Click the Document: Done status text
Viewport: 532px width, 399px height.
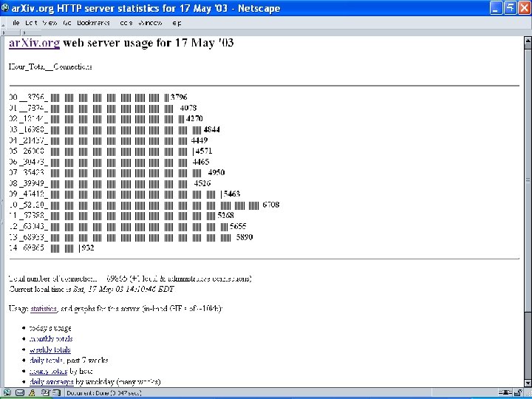point(104,393)
